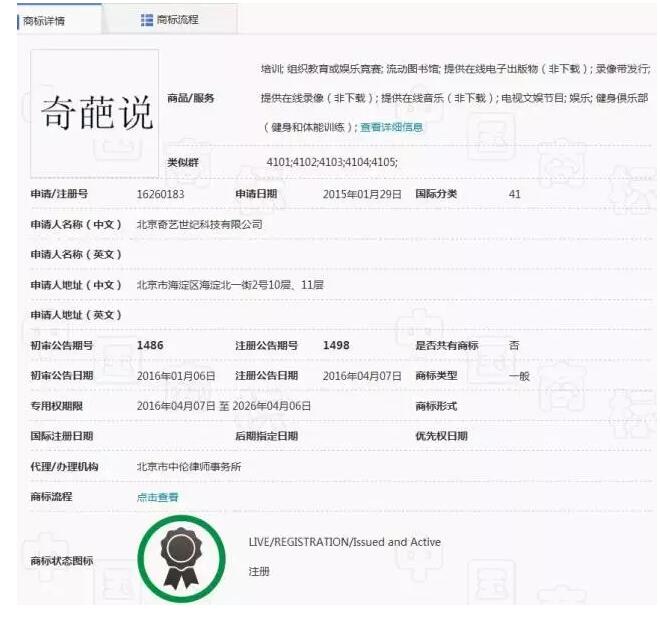The height and width of the screenshot is (621, 660).
Task: Click the 申请人地址（中文） label
Action: [x=76, y=285]
